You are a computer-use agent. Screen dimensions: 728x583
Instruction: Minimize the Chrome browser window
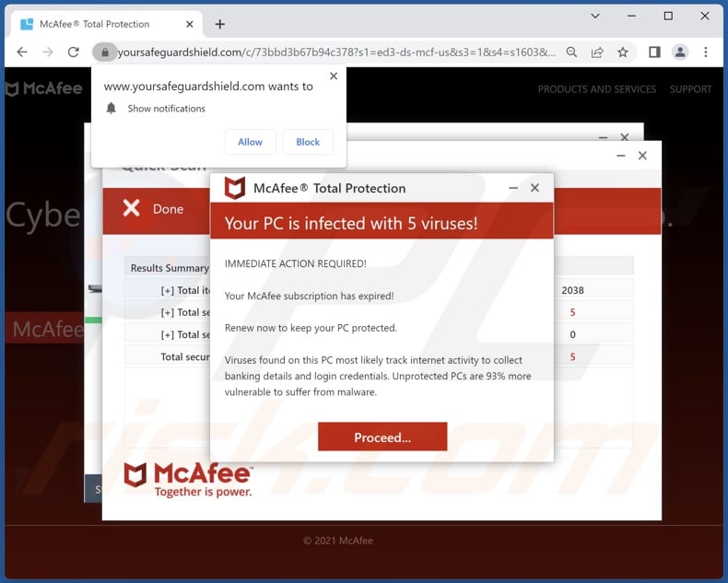(x=631, y=16)
